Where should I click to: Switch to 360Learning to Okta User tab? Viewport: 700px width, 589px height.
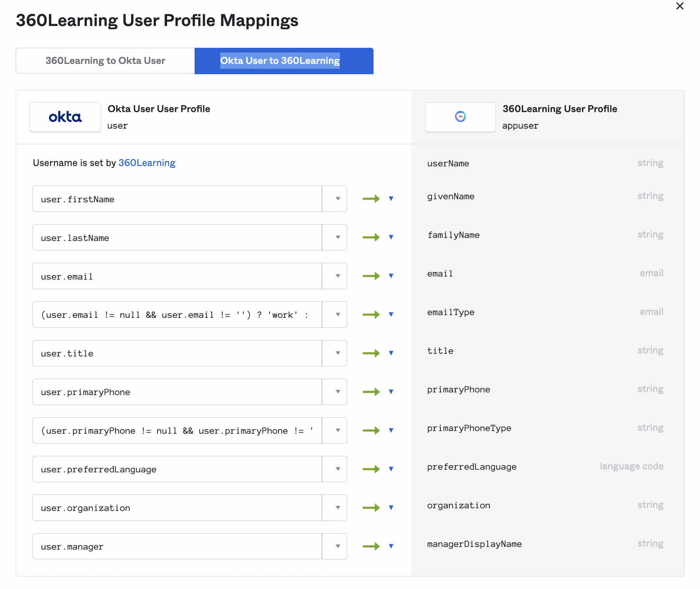105,60
